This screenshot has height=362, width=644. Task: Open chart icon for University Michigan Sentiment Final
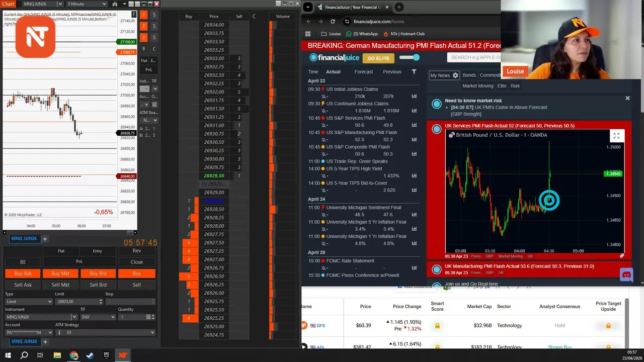click(x=414, y=215)
